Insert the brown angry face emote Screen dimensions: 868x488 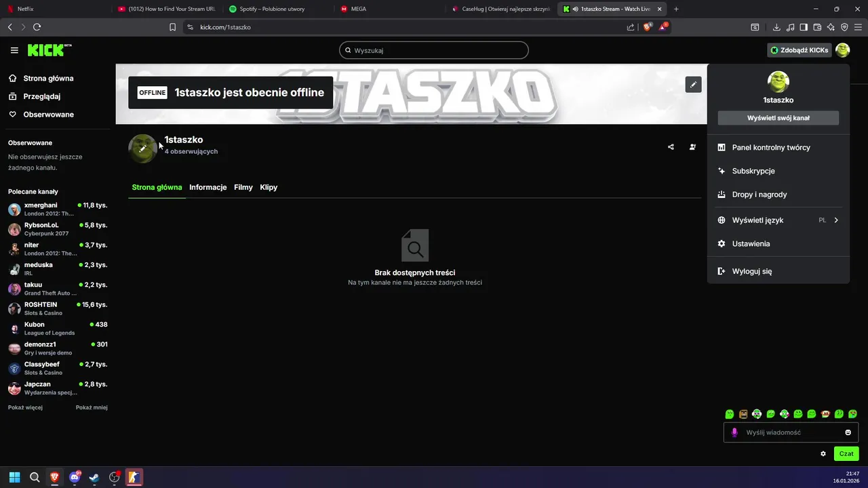pos(743,414)
